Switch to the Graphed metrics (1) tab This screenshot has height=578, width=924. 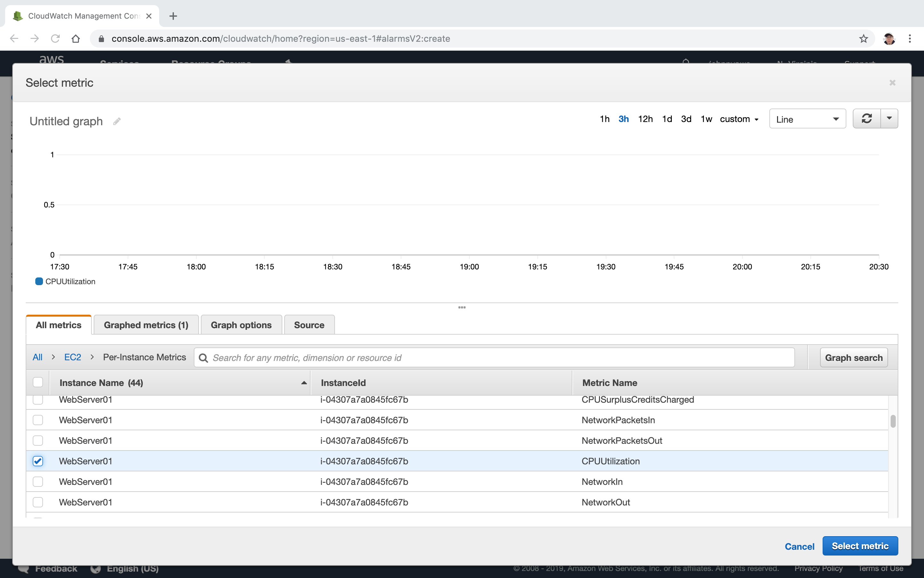(x=146, y=325)
